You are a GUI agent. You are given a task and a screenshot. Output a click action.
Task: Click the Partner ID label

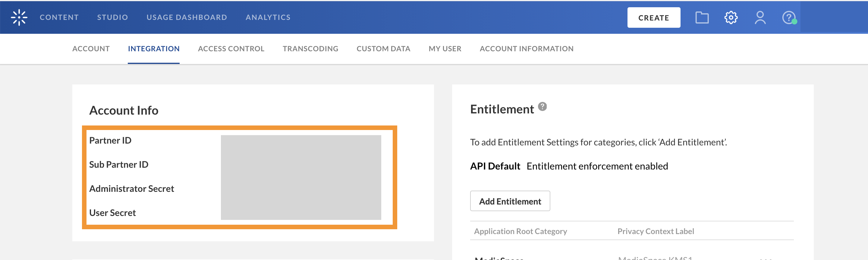[x=110, y=140]
